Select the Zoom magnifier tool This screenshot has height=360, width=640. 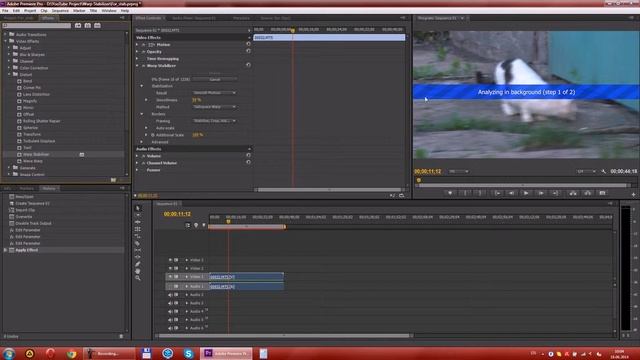coord(138,278)
